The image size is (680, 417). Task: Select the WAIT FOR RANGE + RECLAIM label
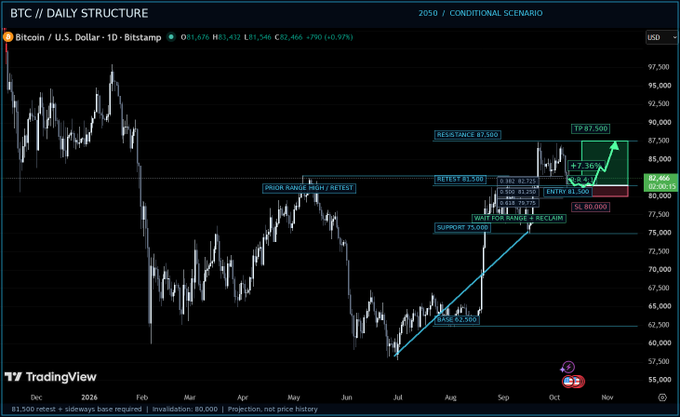coord(518,218)
